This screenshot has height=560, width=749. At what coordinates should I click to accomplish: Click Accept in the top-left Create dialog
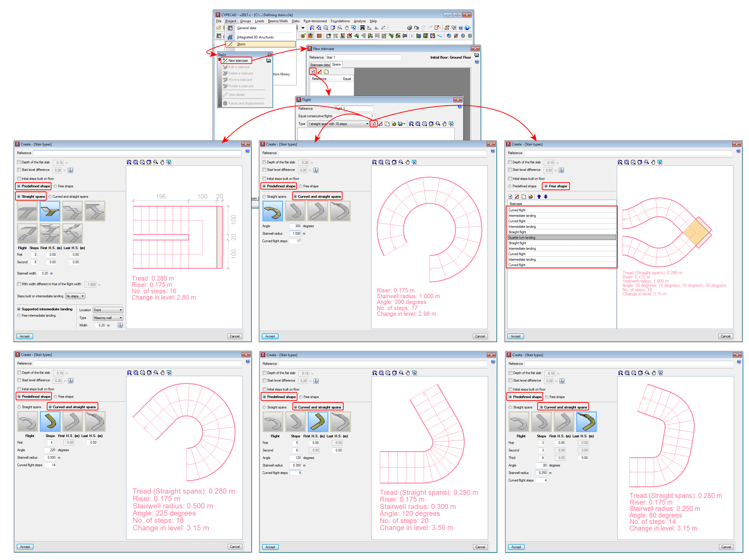(x=25, y=336)
